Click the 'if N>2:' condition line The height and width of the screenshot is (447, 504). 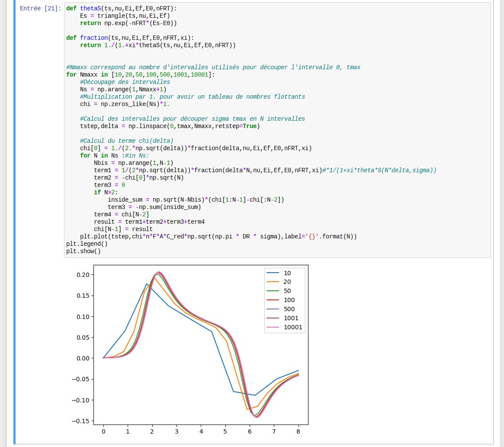click(106, 192)
